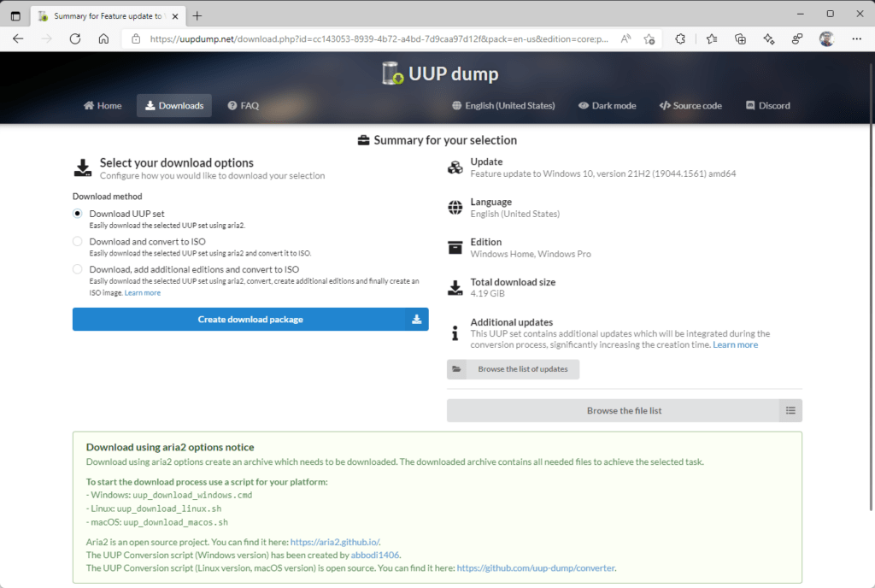The image size is (875, 588).
Task: Click list icon beside Browse the file list
Action: [790, 411]
